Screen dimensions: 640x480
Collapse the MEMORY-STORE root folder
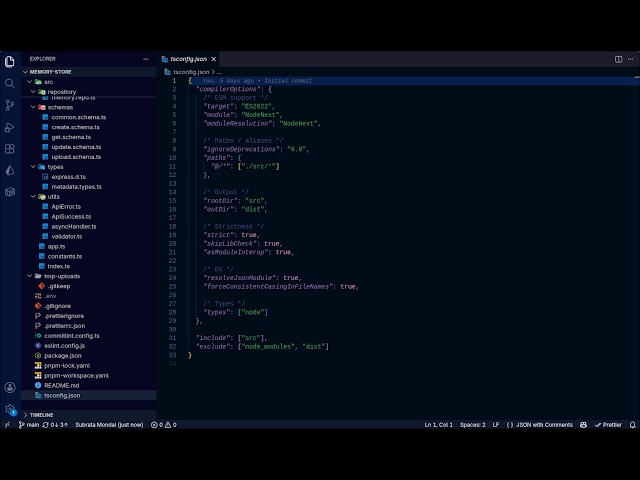tap(89, 72)
